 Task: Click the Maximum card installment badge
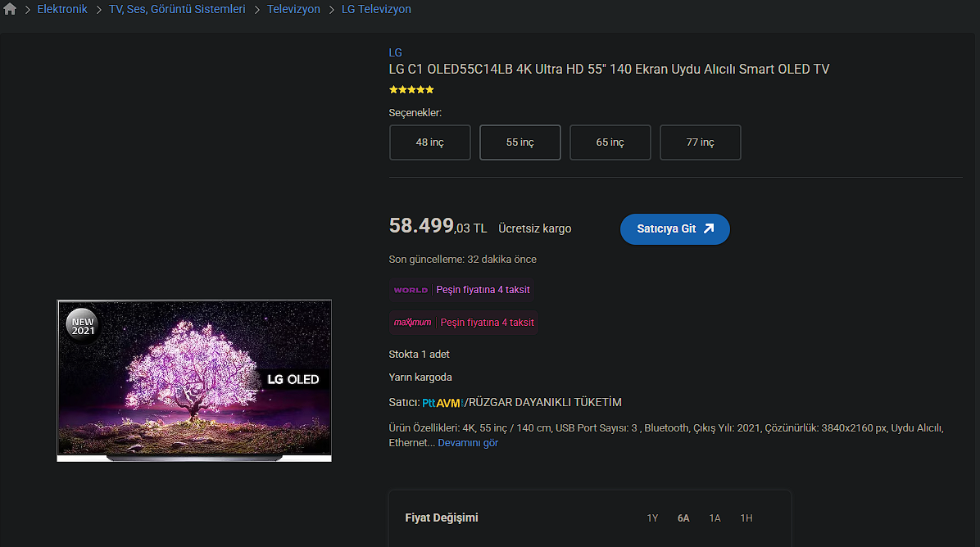click(464, 322)
